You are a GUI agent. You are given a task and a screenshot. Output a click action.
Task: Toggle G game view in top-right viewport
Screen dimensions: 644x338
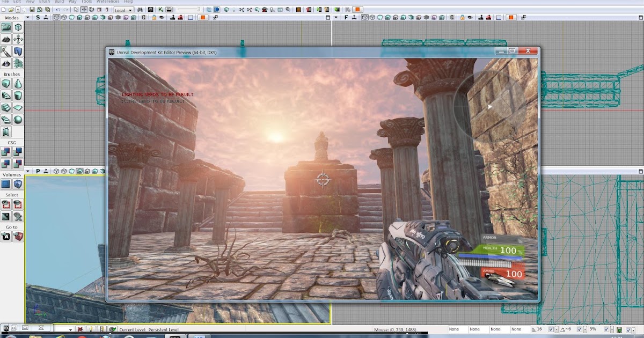(x=452, y=17)
